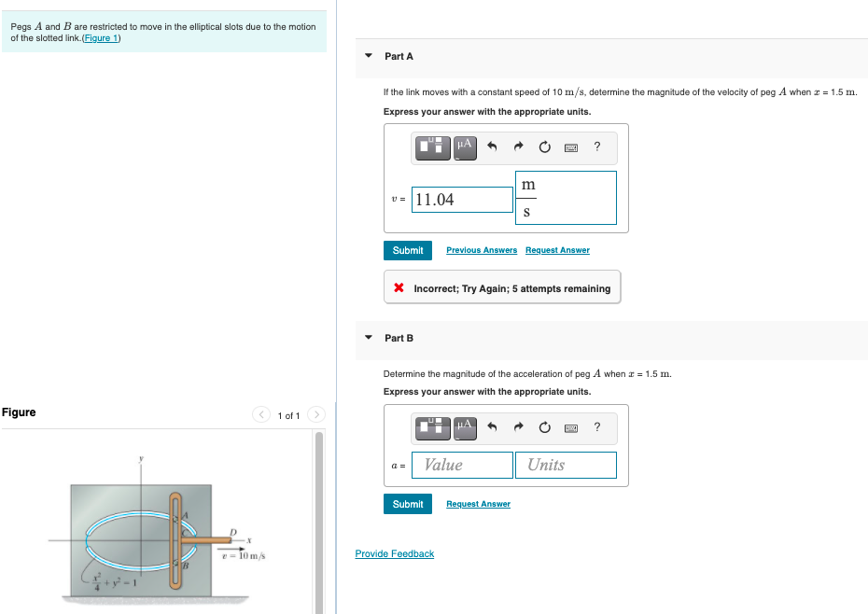Reset the Part B answer with circular arrow icon
Viewport: 868px width, 614px height.
point(542,427)
